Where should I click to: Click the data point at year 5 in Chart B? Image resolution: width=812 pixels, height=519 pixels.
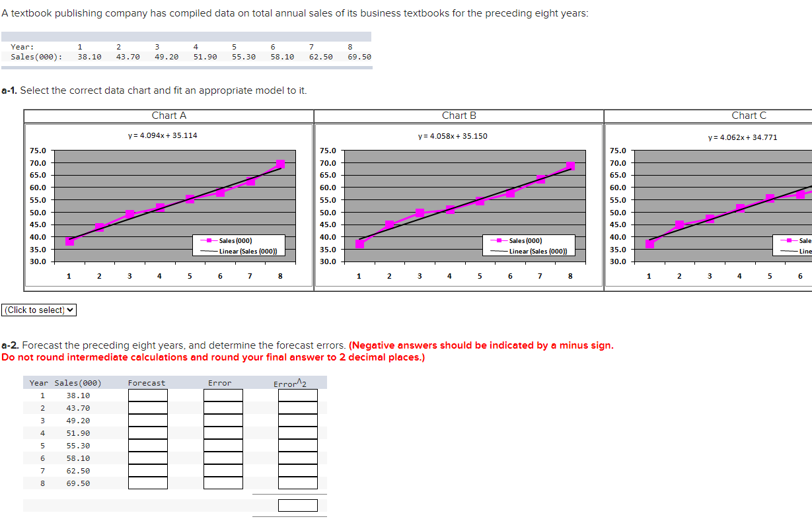[480, 202]
